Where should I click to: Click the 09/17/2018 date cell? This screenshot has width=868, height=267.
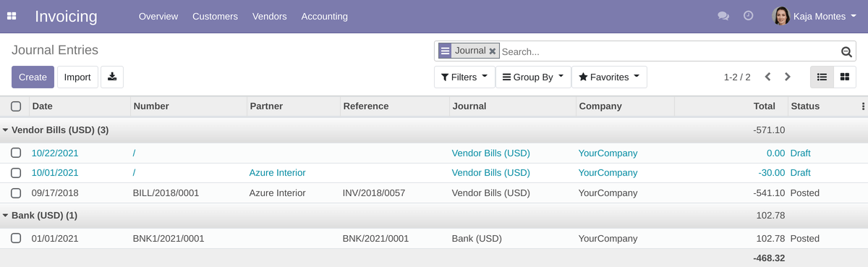tap(55, 193)
